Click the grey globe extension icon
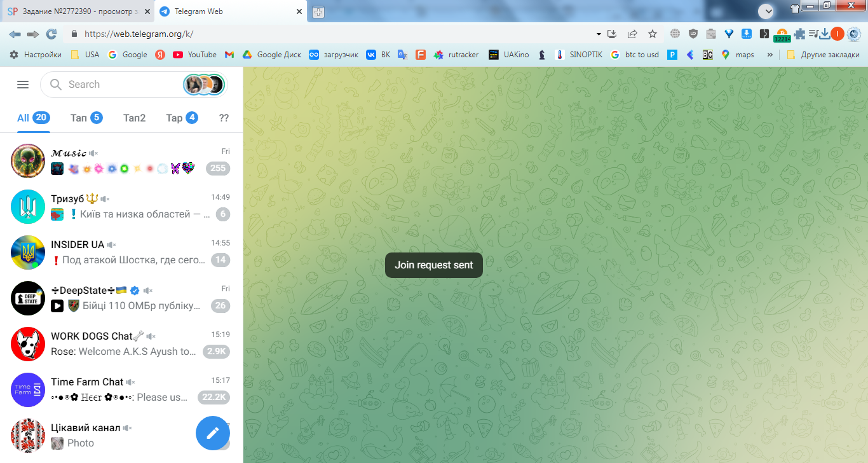The image size is (868, 463). pos(675,34)
